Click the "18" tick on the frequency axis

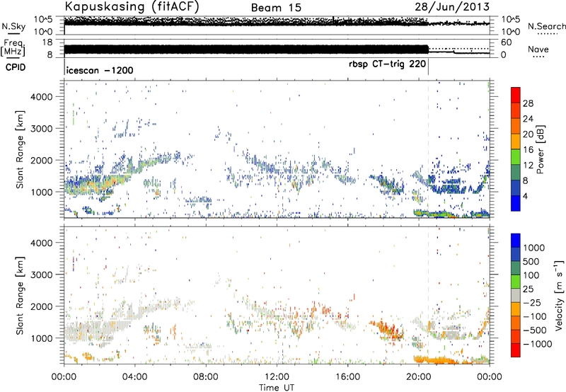47,42
